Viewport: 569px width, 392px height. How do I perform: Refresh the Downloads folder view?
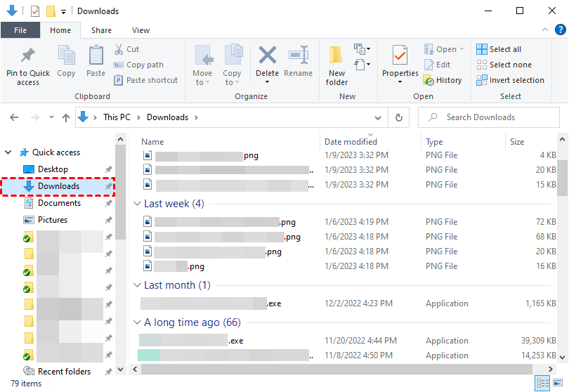pos(399,117)
